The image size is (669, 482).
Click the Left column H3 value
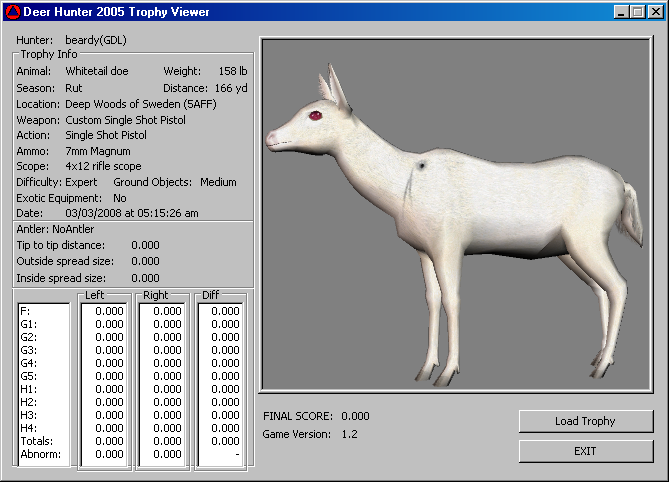(109, 415)
